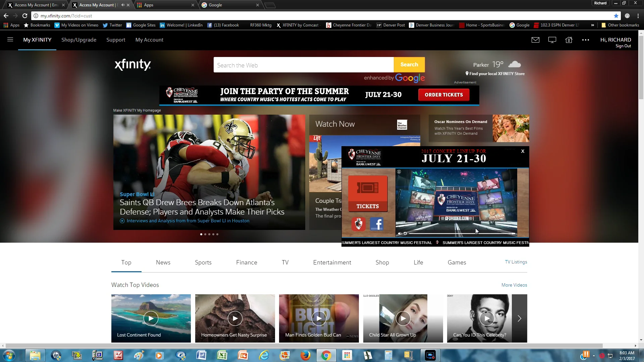Viewport: 644px width, 362px height.
Task: Click the TV icon in the Xfinity header
Action: click(x=552, y=40)
